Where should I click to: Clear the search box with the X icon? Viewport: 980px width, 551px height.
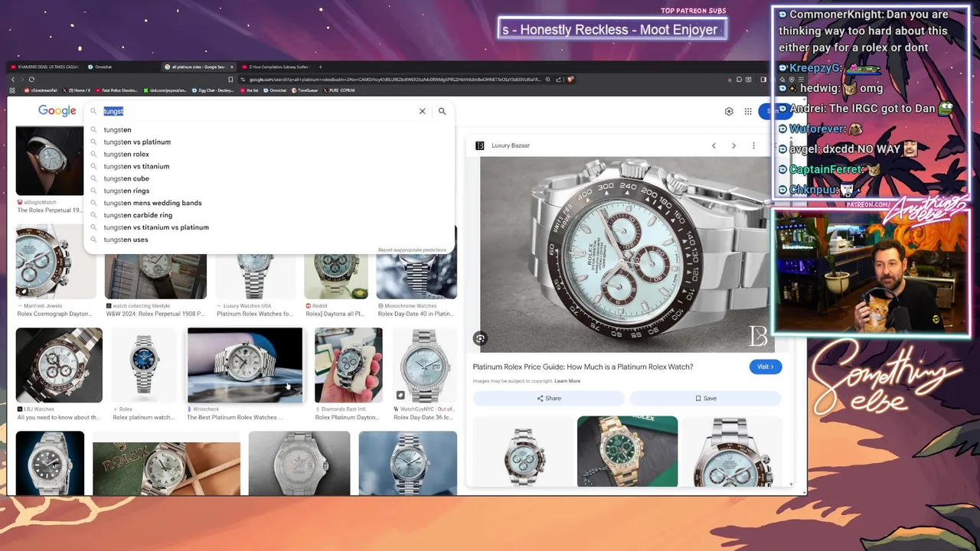click(x=422, y=111)
